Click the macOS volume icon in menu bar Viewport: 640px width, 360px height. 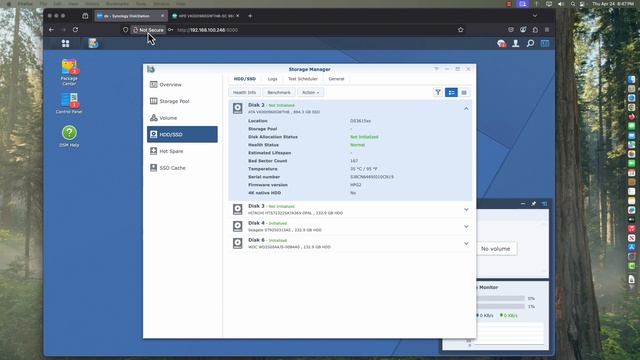click(561, 4)
